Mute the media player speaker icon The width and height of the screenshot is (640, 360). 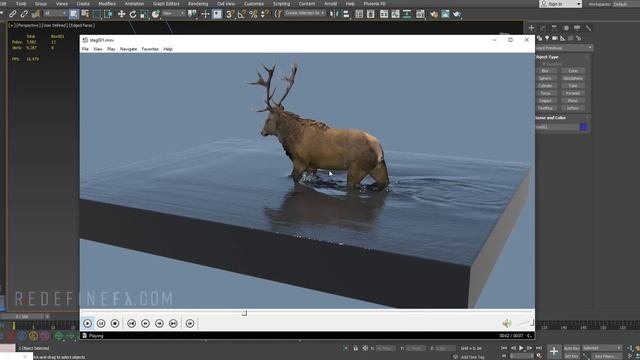point(507,323)
